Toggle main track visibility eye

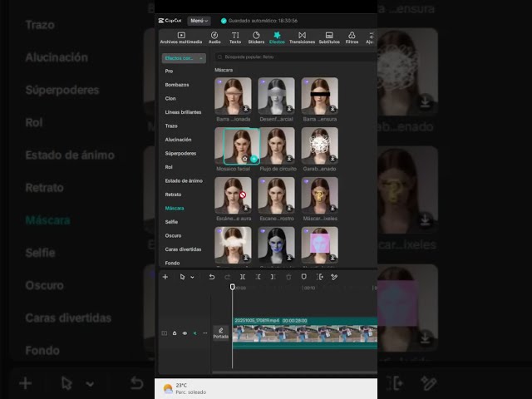pos(185,333)
